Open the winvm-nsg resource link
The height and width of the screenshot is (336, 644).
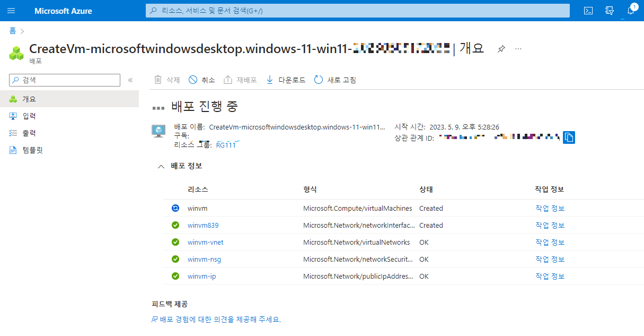pos(204,259)
